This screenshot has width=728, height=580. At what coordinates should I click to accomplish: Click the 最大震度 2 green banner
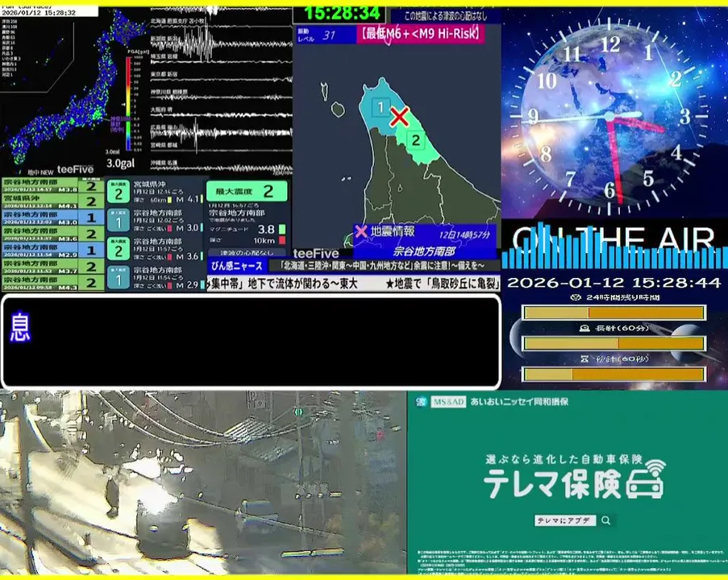click(247, 191)
